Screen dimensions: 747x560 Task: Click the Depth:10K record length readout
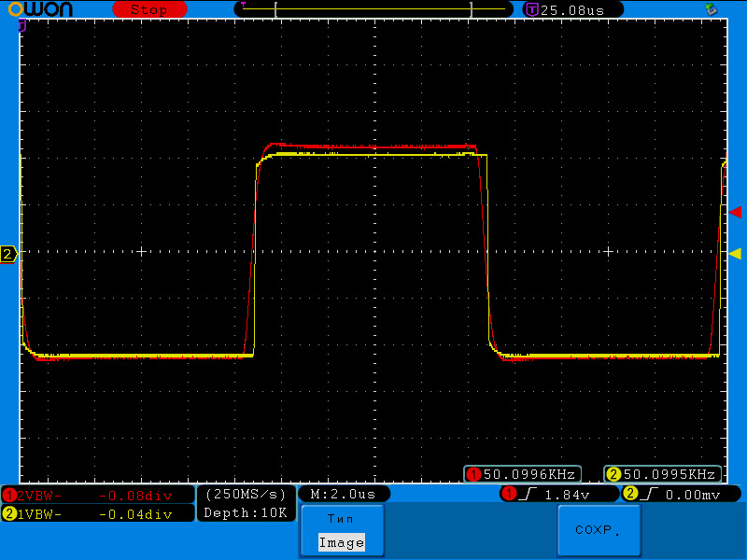(246, 512)
